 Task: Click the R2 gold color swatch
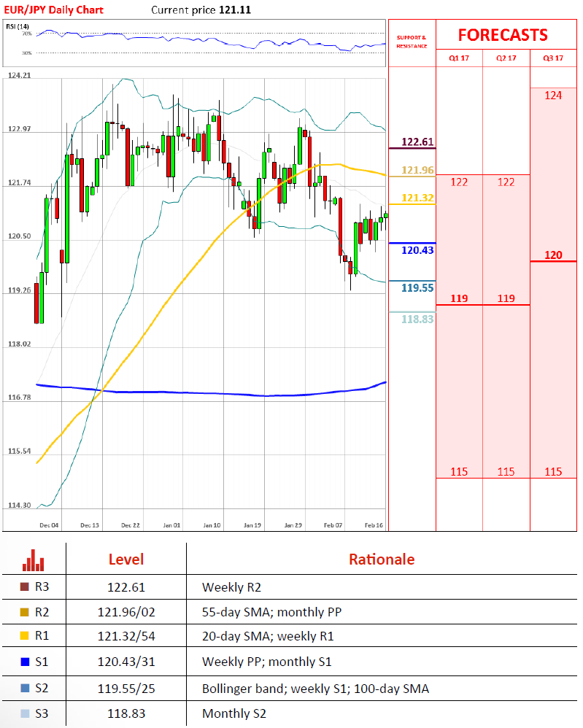(x=25, y=612)
